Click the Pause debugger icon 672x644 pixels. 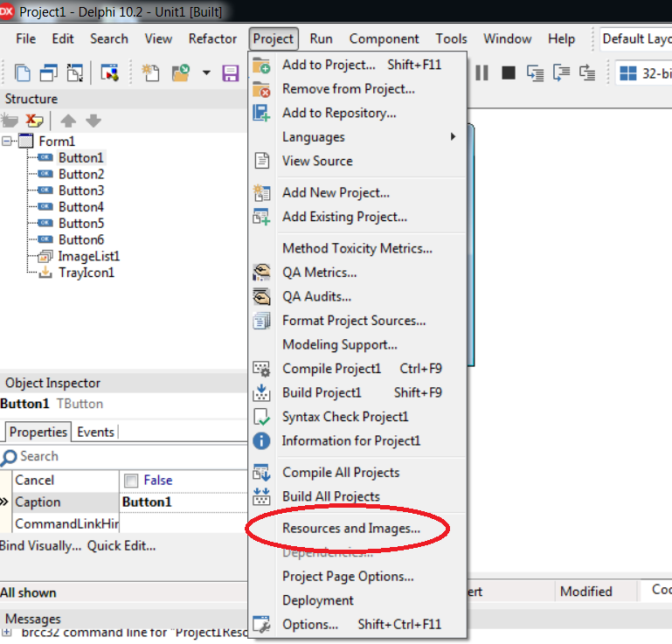point(481,73)
